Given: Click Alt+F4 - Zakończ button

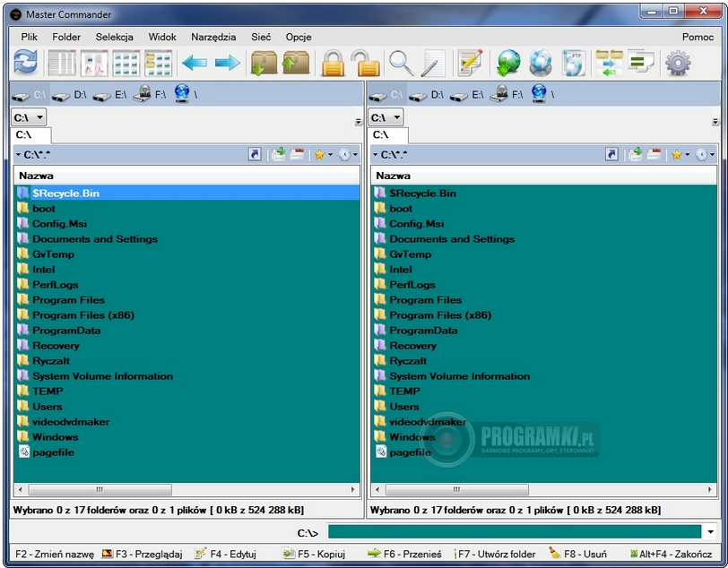Looking at the screenshot, I should tap(671, 554).
